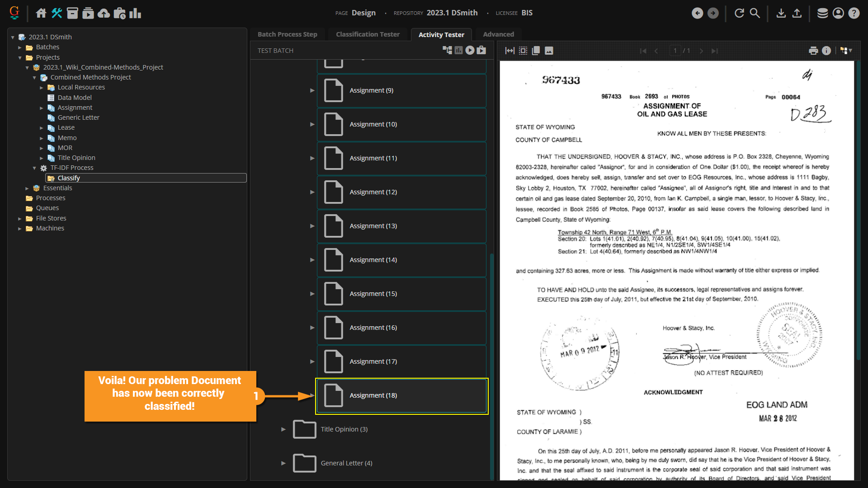The image size is (868, 488).
Task: Toggle the selection region icon in viewer
Action: (523, 51)
